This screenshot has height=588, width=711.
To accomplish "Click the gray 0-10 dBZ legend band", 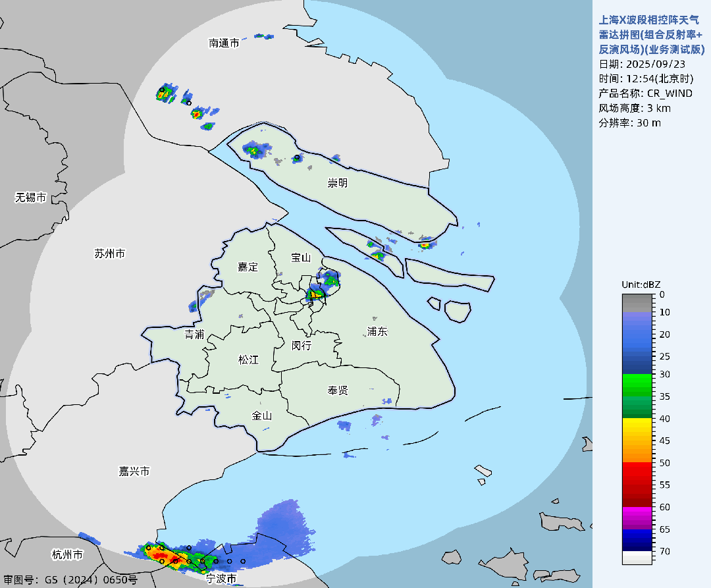I will (x=637, y=303).
